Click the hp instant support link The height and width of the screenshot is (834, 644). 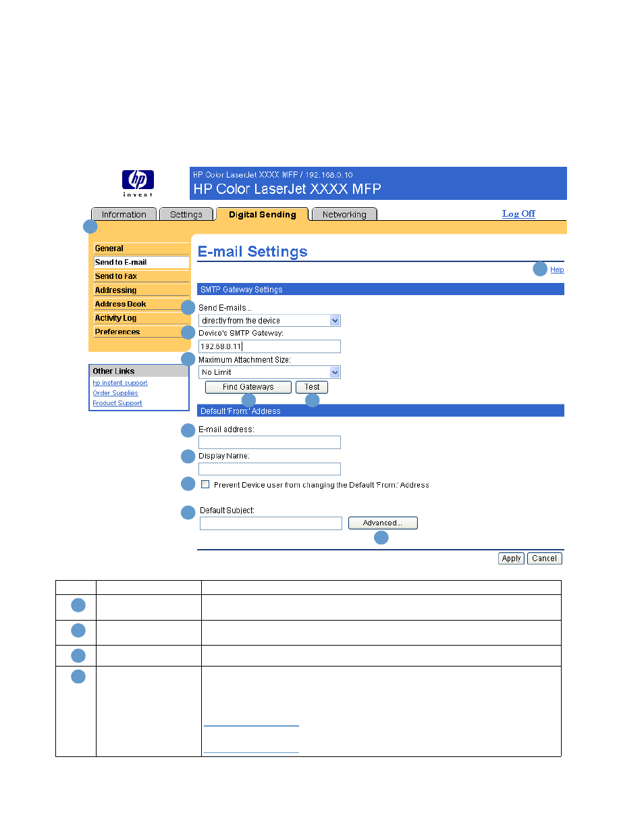click(x=120, y=383)
